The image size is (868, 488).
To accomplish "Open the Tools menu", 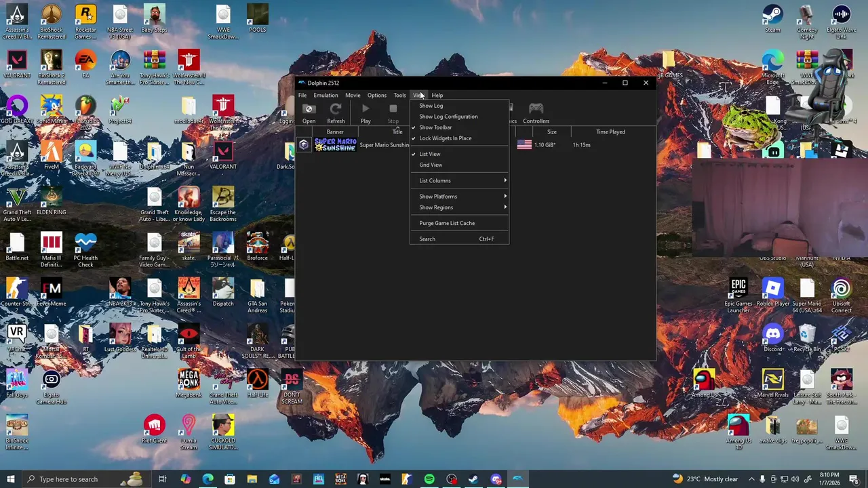I will pos(400,95).
